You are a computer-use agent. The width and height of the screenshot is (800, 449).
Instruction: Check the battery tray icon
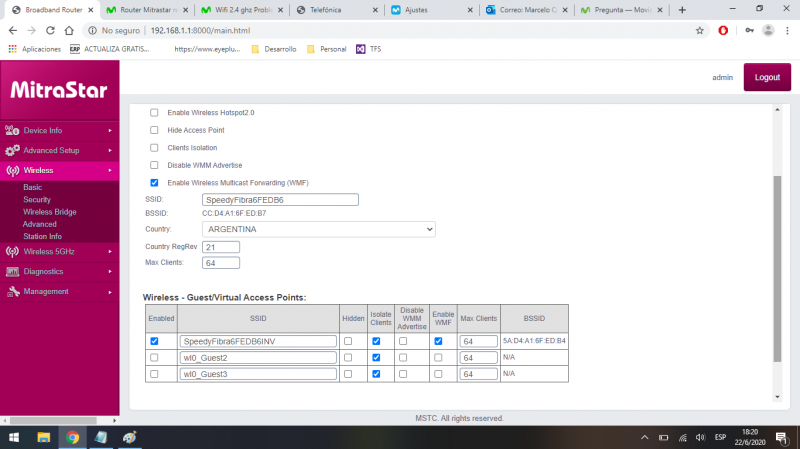pyautogui.click(x=663, y=437)
